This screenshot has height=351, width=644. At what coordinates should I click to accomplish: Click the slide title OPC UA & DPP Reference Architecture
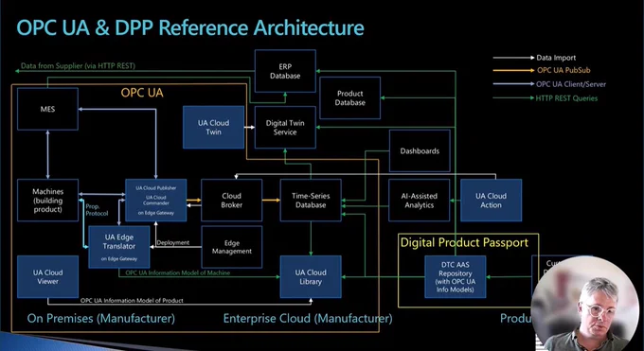click(190, 28)
